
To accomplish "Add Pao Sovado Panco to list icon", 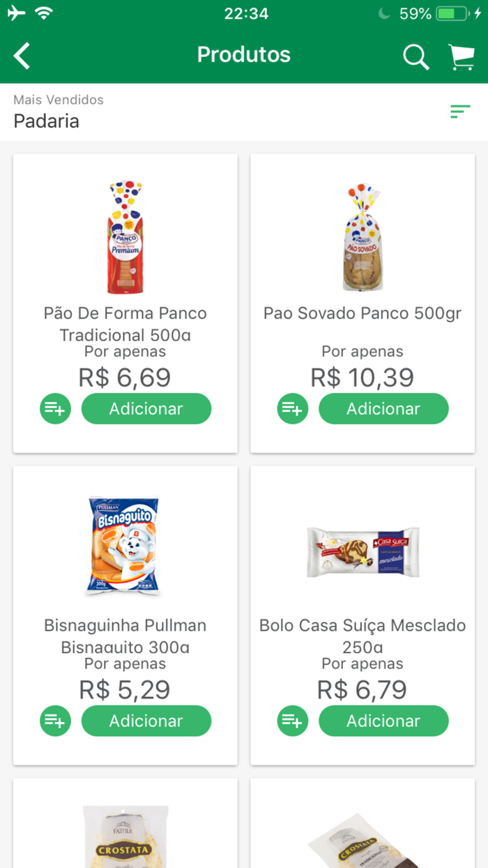I will point(293,409).
